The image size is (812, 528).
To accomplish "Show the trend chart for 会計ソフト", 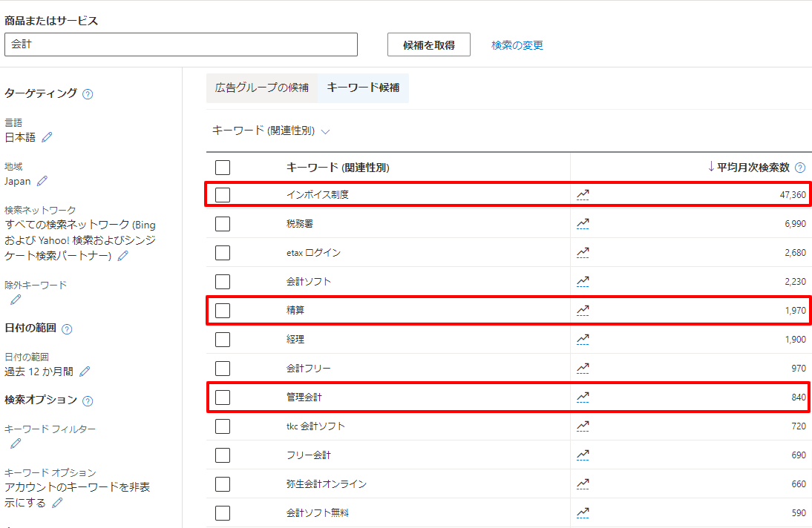I will tap(583, 282).
